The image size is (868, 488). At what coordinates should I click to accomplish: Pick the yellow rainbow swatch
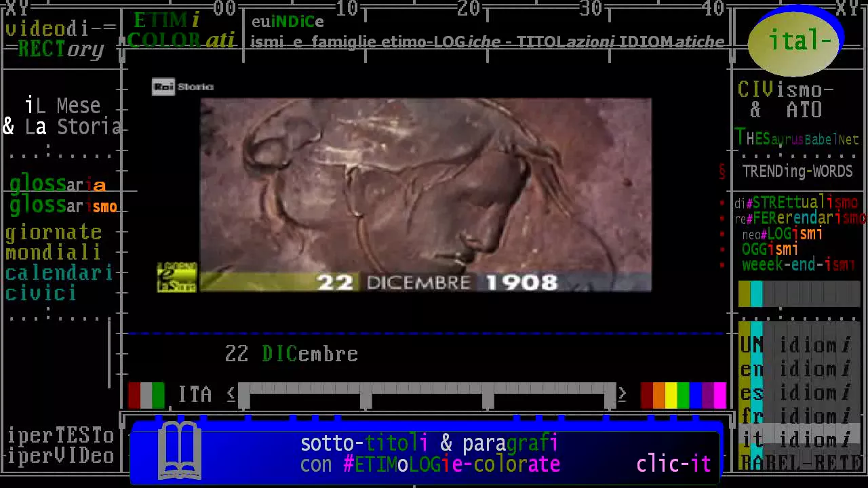(671, 396)
